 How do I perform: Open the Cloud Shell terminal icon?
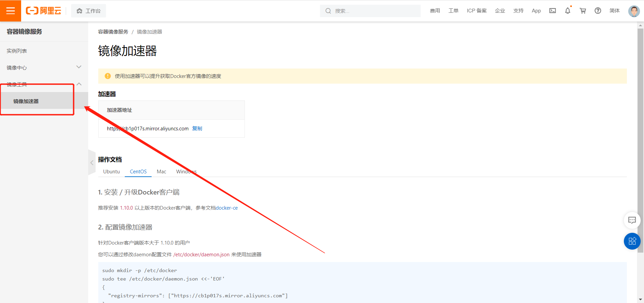tap(552, 11)
